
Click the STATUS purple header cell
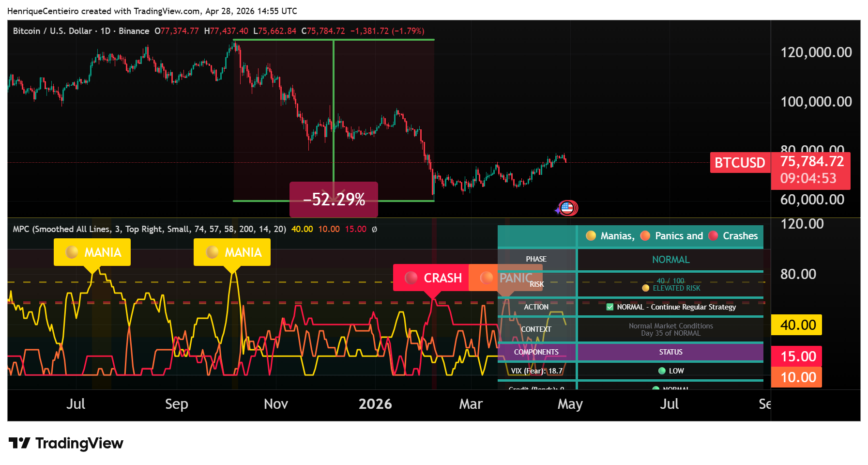[x=670, y=352]
